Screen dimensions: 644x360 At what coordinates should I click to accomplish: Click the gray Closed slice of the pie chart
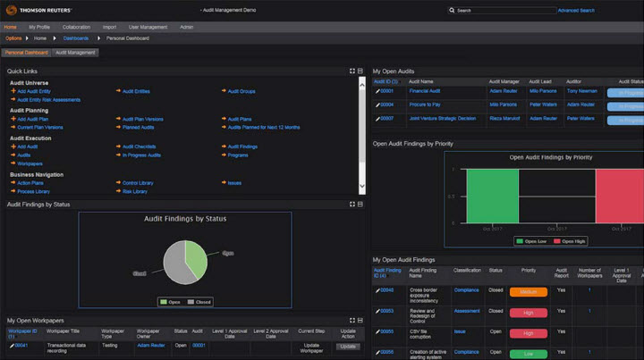pyautogui.click(x=174, y=264)
